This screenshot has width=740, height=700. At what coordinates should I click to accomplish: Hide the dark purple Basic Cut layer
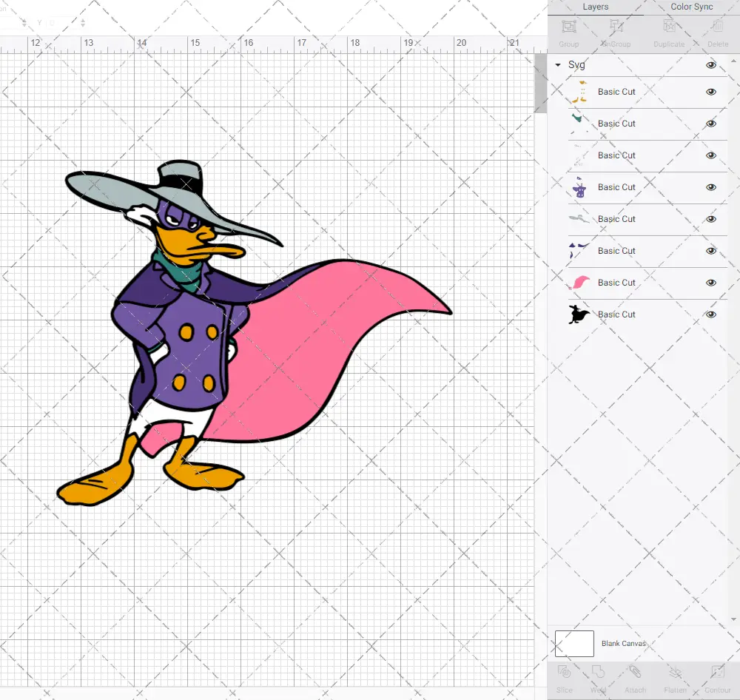point(710,251)
